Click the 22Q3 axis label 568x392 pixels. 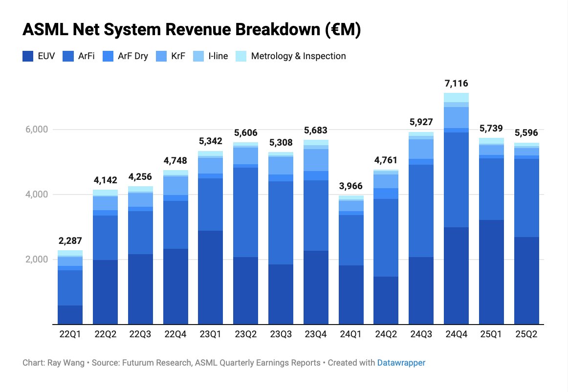point(140,334)
